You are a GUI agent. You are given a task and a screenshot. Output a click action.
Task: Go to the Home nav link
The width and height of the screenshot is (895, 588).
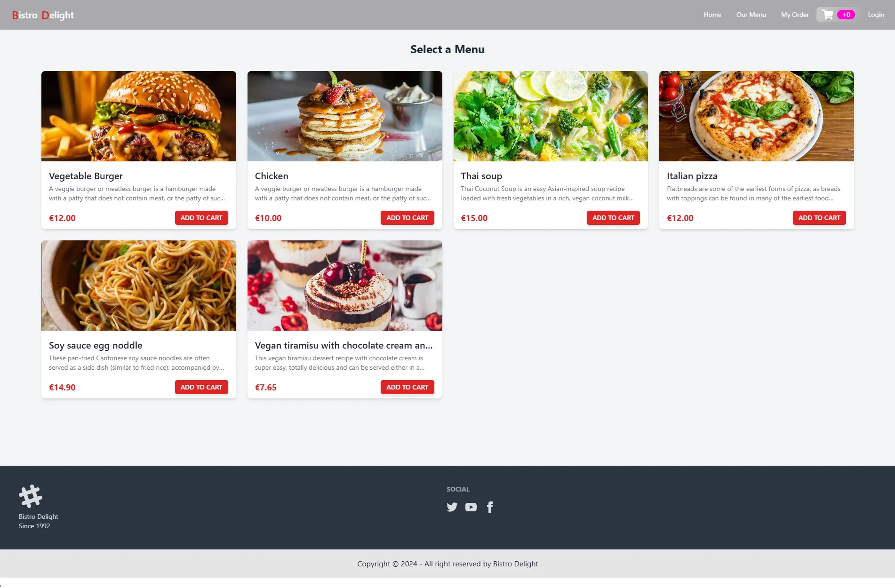pos(712,15)
